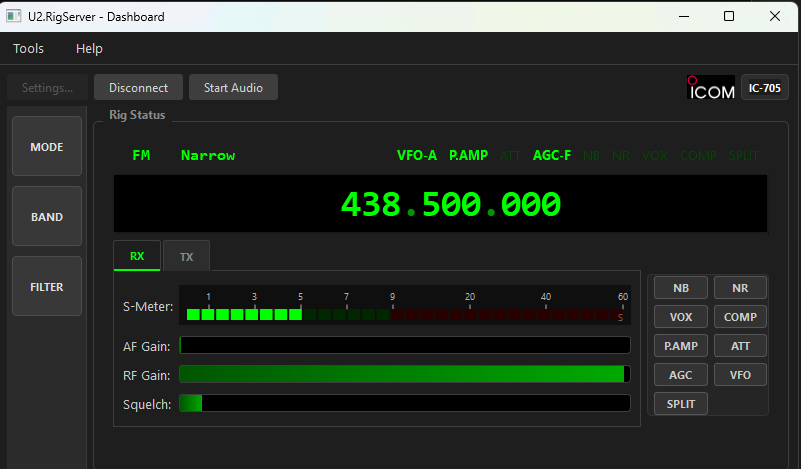The height and width of the screenshot is (469, 801).
Task: Open the Tools menu
Action: [x=28, y=49]
